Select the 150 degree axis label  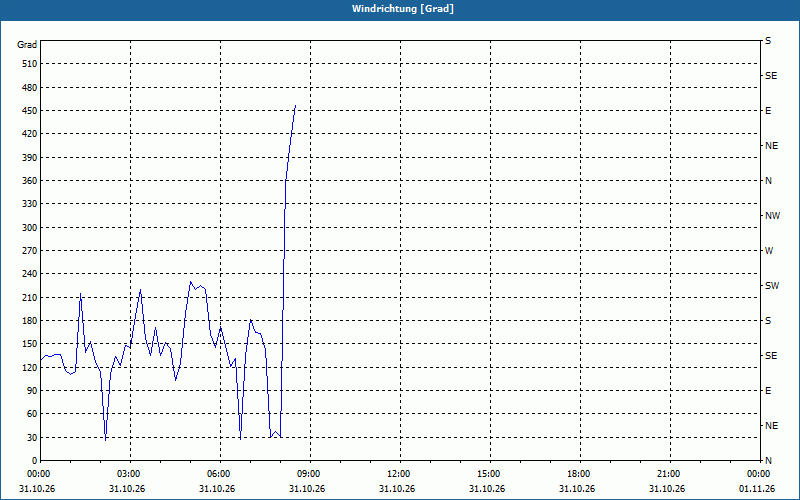click(x=30, y=344)
